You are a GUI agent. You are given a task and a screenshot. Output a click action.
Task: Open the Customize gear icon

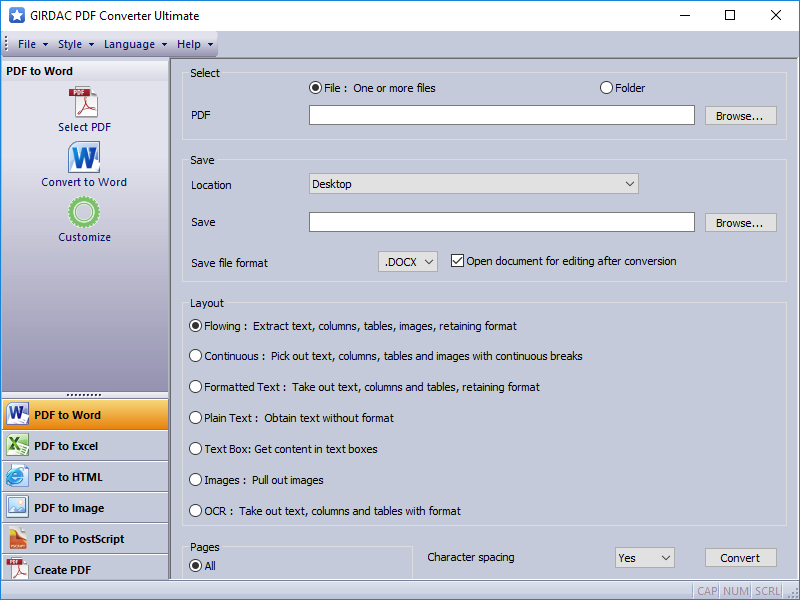[84, 212]
